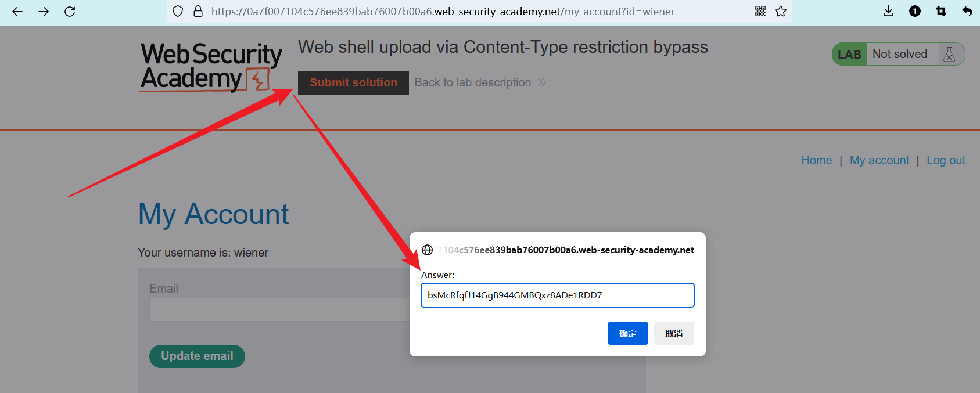Click the undo arrow toolbar icon
The image size is (980, 393).
[967, 11]
